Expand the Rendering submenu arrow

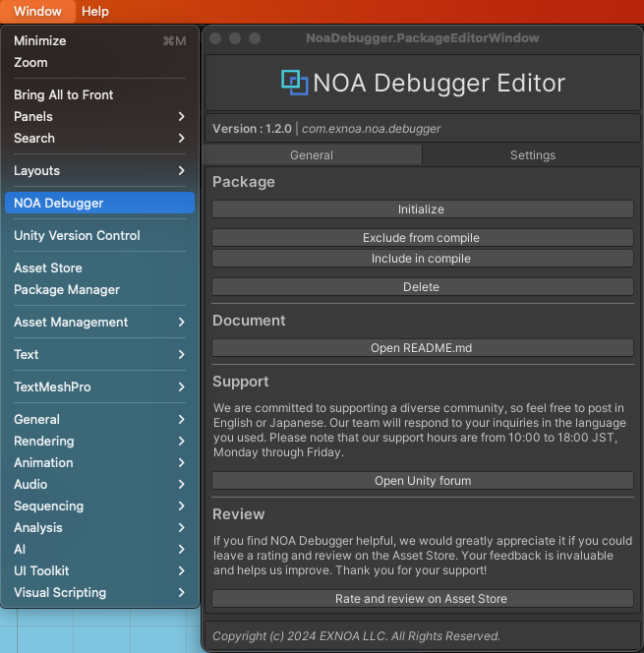point(181,442)
